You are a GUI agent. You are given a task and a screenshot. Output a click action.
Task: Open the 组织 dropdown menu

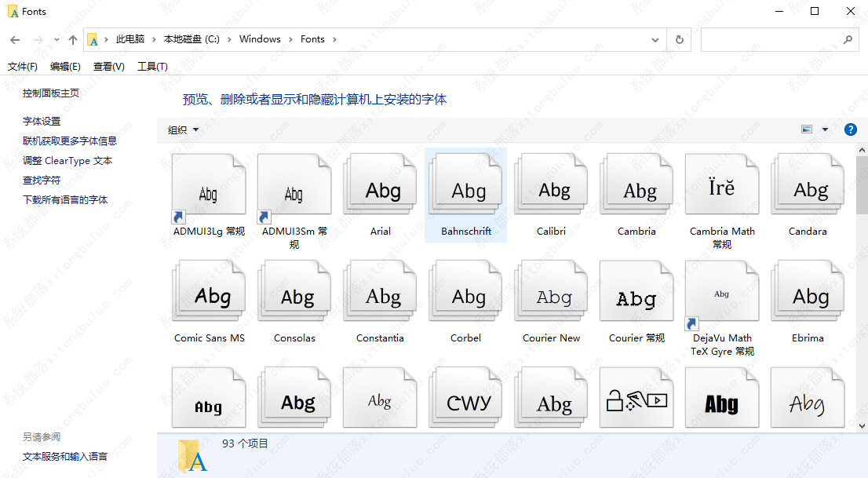183,129
